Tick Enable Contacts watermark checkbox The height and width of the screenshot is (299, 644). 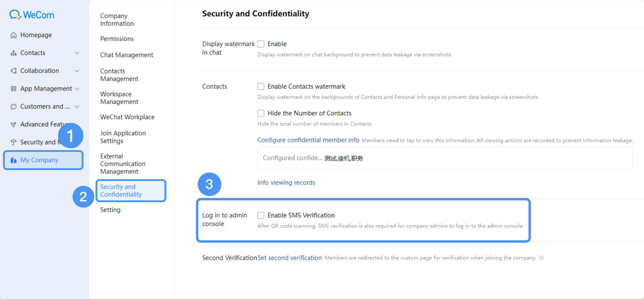pos(261,87)
